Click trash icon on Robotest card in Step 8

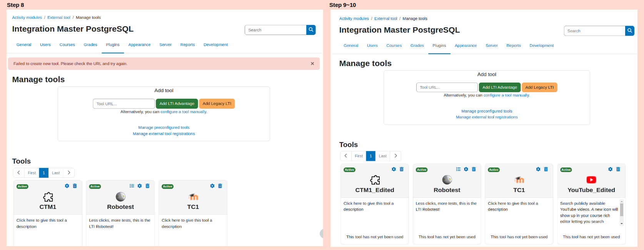click(147, 186)
